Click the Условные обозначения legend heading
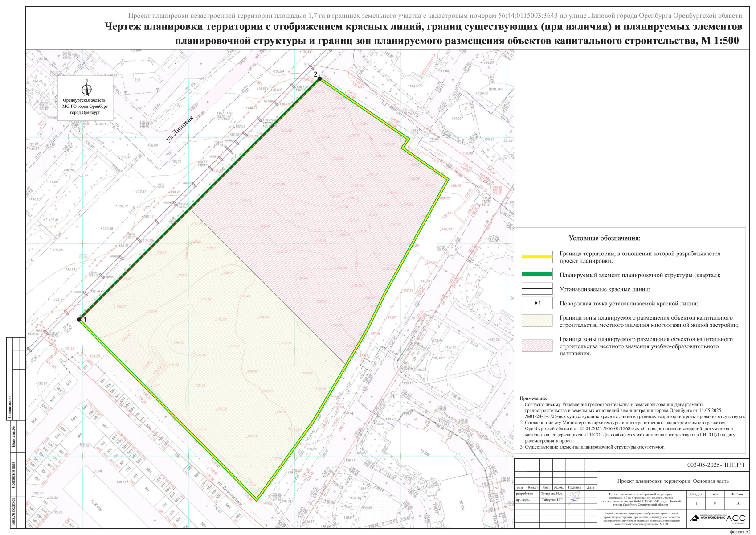Viewport: 756px width, 535px height. pyautogui.click(x=604, y=238)
